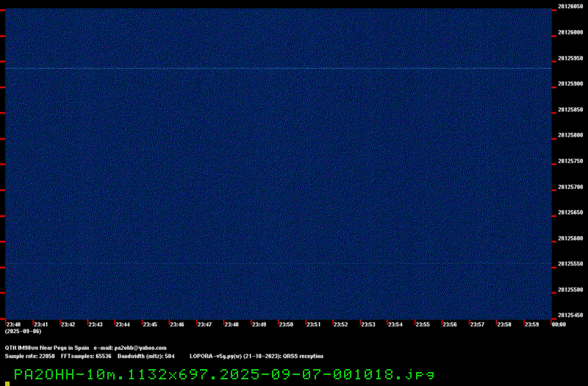Click the LOPORA-v5g.py QRSS reception text
The width and height of the screenshot is (588, 386).
pyautogui.click(x=257, y=357)
